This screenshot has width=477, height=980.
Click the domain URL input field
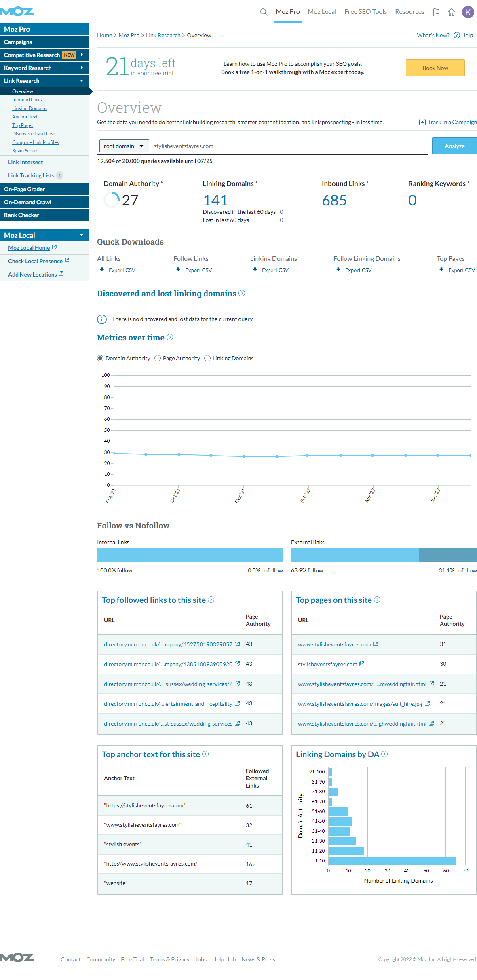pyautogui.click(x=289, y=146)
